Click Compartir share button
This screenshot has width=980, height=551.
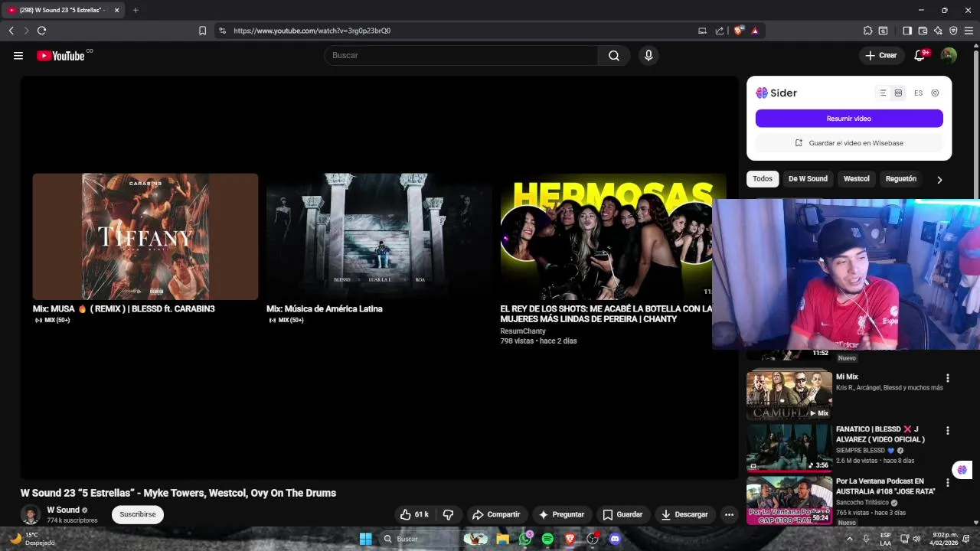pos(496,514)
